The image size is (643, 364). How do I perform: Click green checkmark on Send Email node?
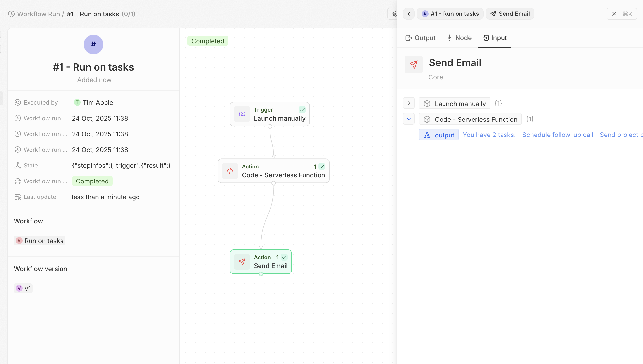click(284, 257)
